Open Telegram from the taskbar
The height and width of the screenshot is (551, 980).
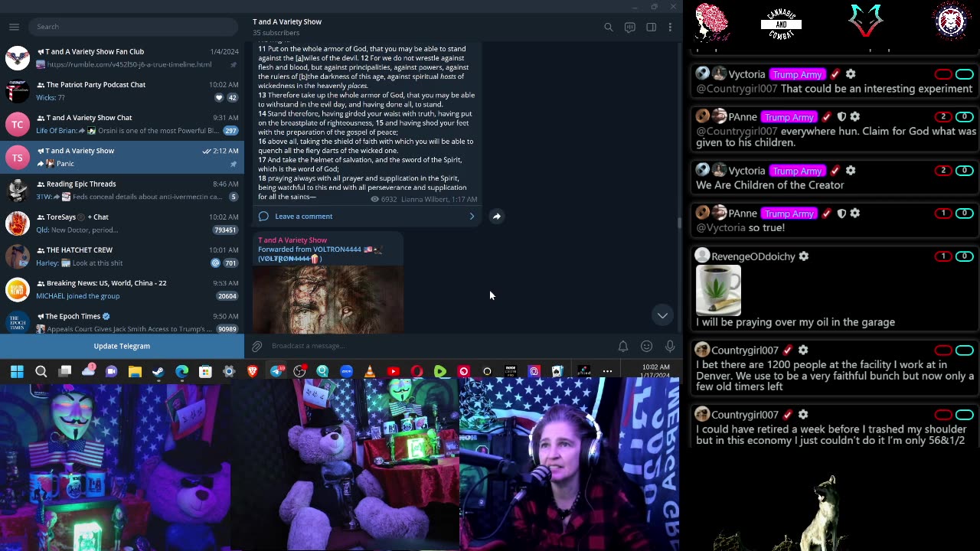click(276, 371)
